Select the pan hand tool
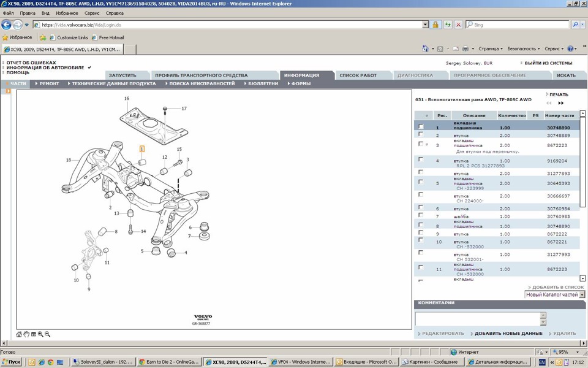Image resolution: width=588 pixels, height=368 pixels. click(26, 334)
